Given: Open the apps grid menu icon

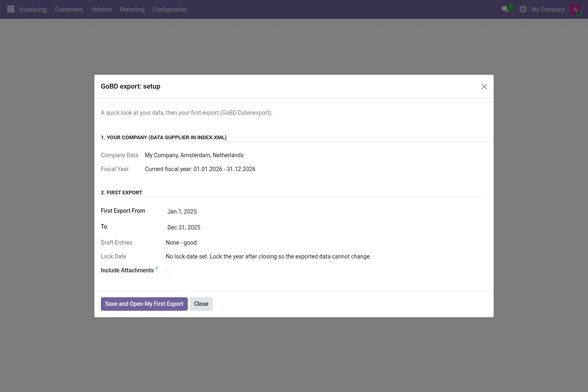Looking at the screenshot, I should pyautogui.click(x=11, y=9).
